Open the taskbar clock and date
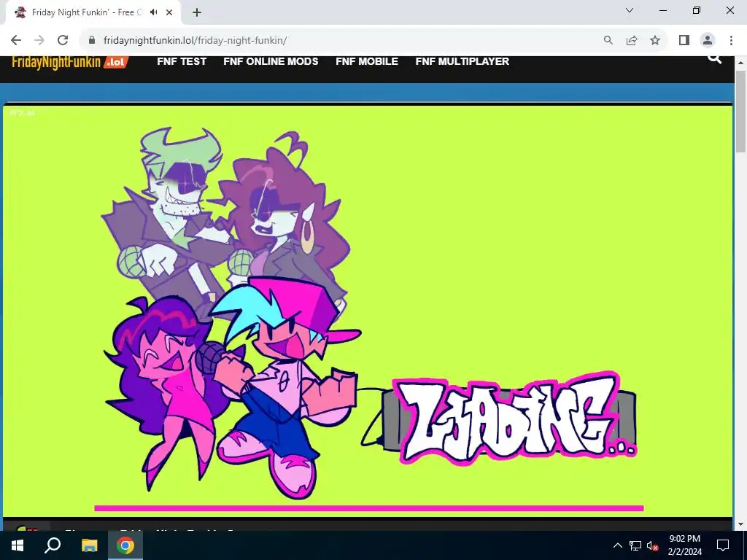The width and height of the screenshot is (747, 560). point(684,545)
